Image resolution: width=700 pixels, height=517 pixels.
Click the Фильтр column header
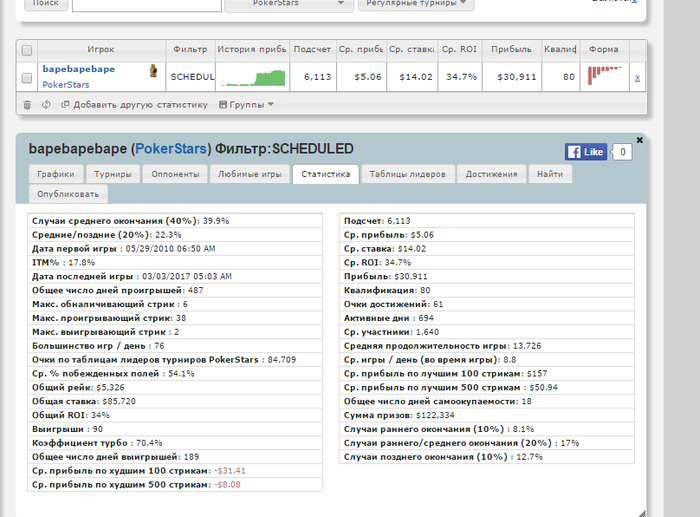click(190, 50)
